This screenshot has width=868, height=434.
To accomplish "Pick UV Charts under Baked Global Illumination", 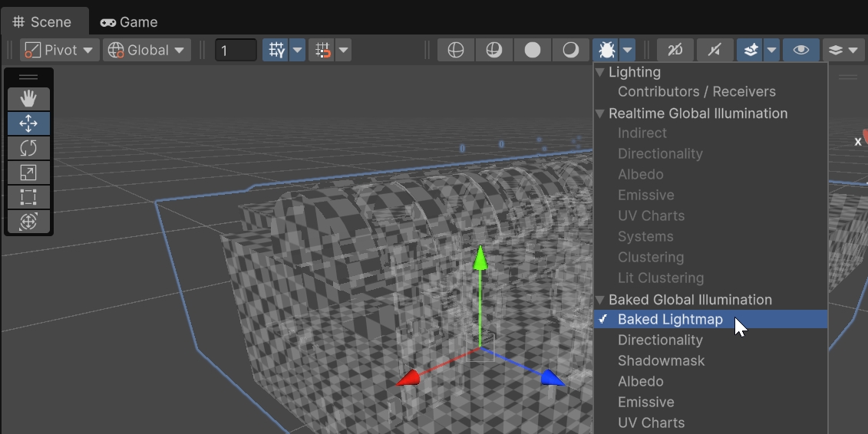I will (x=651, y=422).
